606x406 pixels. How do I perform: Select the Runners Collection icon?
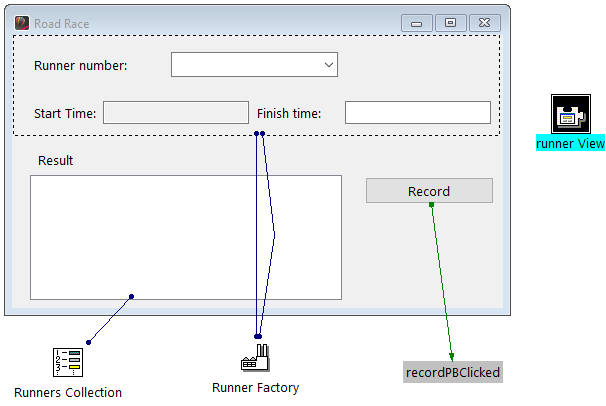(67, 362)
